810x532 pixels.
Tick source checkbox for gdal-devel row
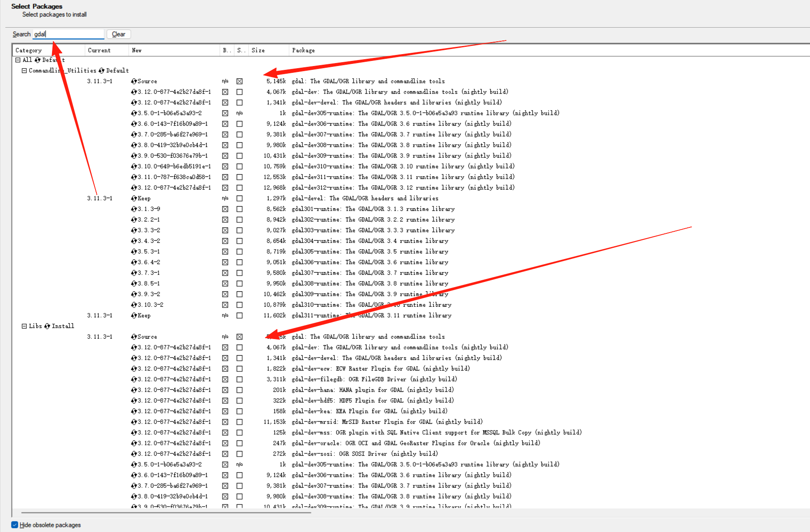[240, 198]
